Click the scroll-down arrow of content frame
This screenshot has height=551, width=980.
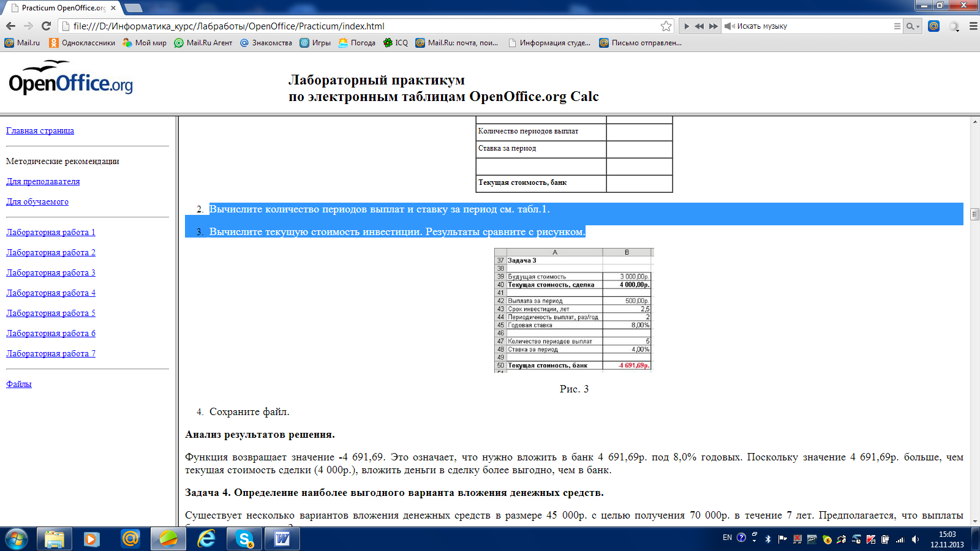(x=974, y=522)
